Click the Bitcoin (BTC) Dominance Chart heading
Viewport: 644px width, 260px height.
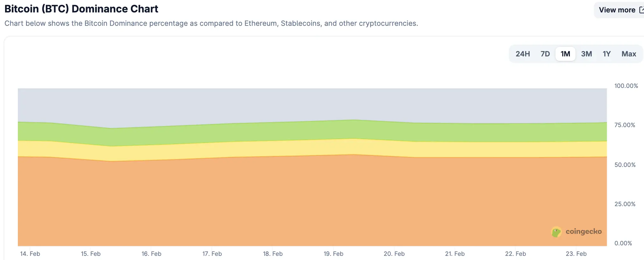pyautogui.click(x=81, y=9)
